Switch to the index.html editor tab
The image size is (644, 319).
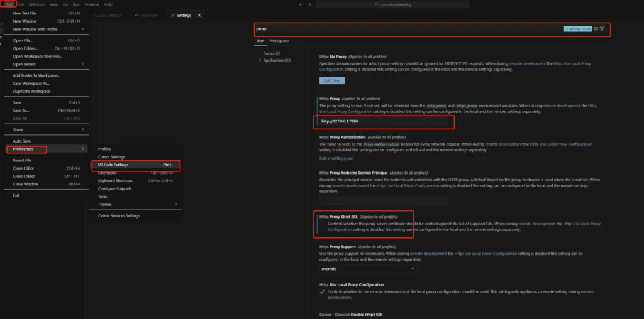146,15
